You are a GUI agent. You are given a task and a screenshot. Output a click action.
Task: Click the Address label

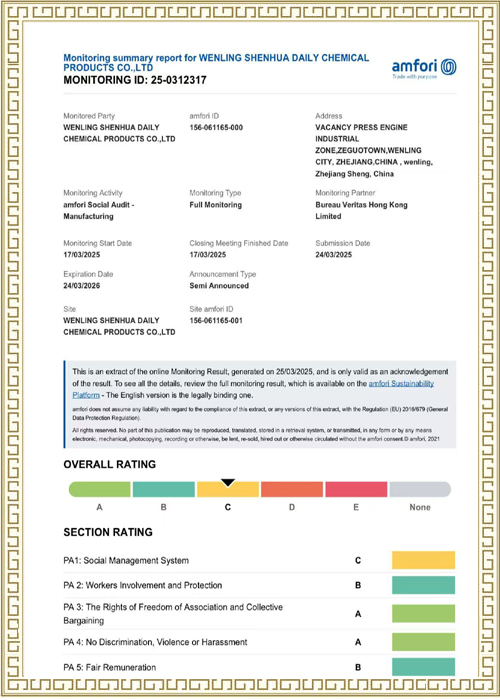pyautogui.click(x=329, y=116)
